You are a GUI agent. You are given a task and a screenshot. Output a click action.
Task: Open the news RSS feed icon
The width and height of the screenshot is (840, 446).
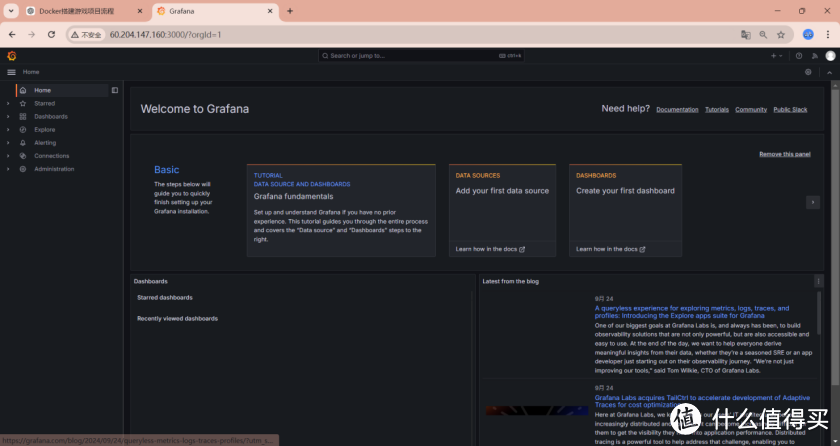point(814,56)
